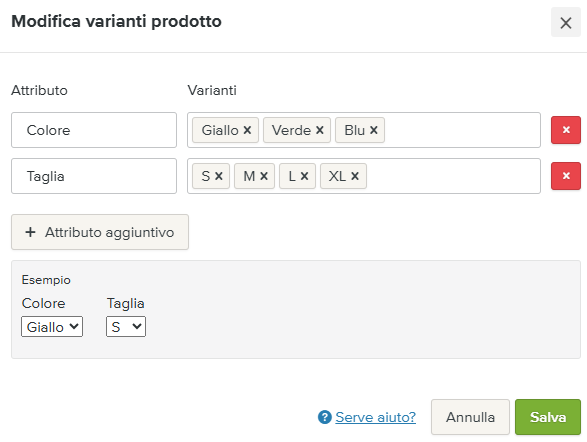Delete the Taglia attribute row
Image resolution: width=587 pixels, height=442 pixels.
click(x=566, y=176)
